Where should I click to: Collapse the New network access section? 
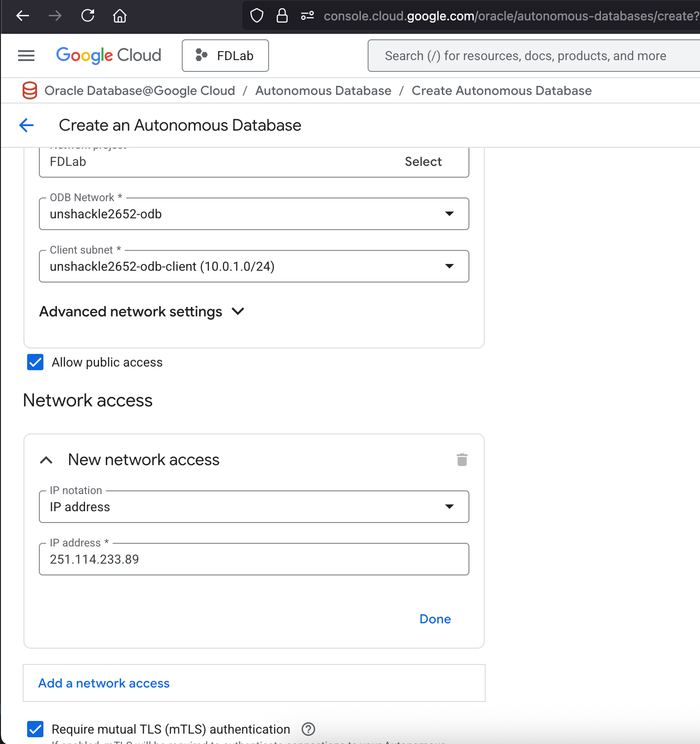[x=46, y=460]
